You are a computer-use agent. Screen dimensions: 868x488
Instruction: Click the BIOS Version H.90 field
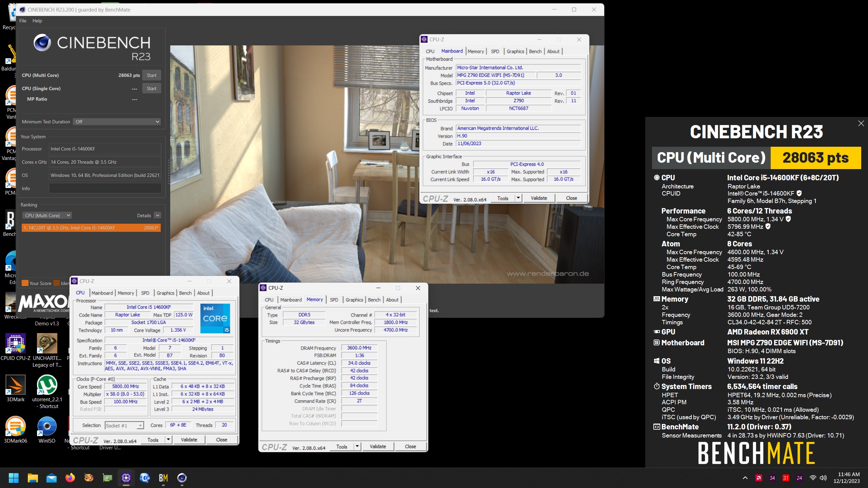(518, 136)
